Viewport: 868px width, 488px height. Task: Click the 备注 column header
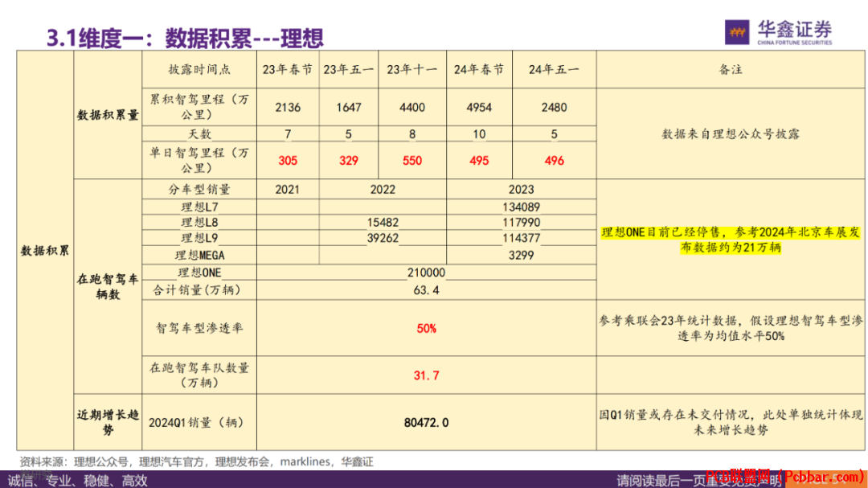click(x=730, y=70)
